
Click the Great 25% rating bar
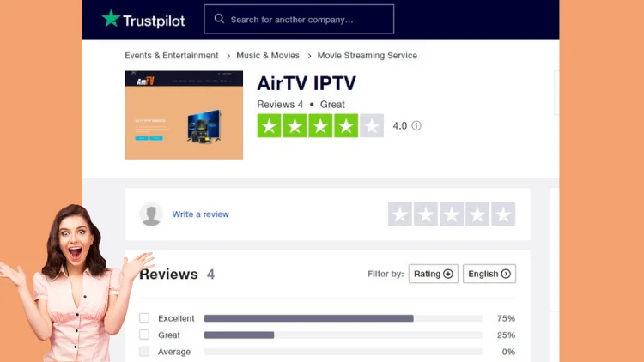click(x=343, y=335)
